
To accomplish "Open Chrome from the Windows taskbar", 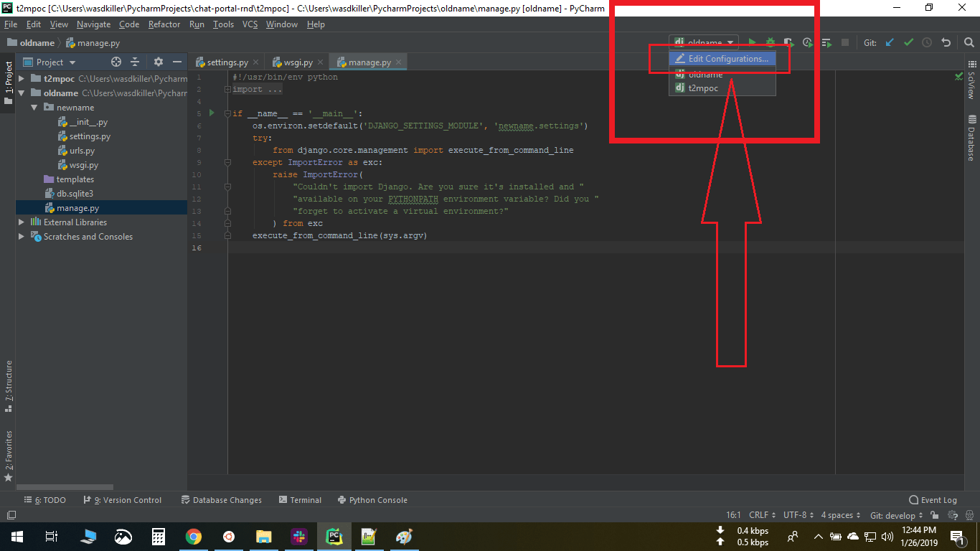I will [193, 537].
